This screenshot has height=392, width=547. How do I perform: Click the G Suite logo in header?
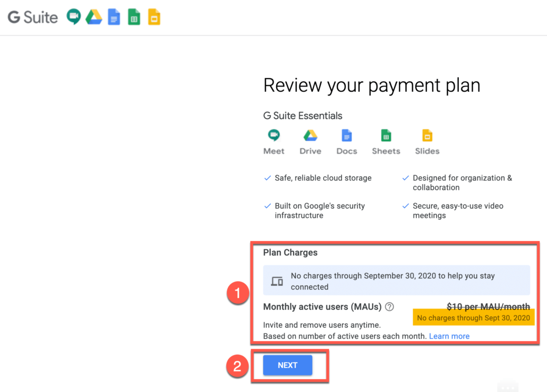click(x=33, y=17)
